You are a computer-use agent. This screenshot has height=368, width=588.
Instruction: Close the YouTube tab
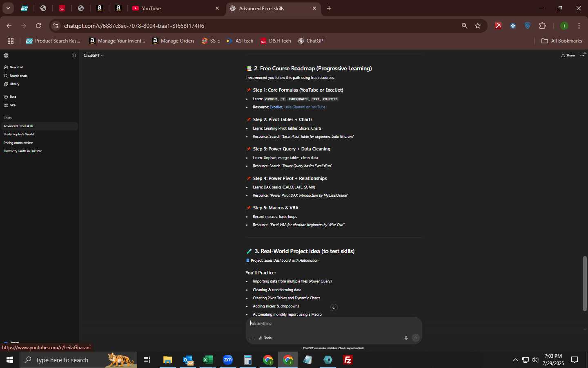pyautogui.click(x=217, y=8)
